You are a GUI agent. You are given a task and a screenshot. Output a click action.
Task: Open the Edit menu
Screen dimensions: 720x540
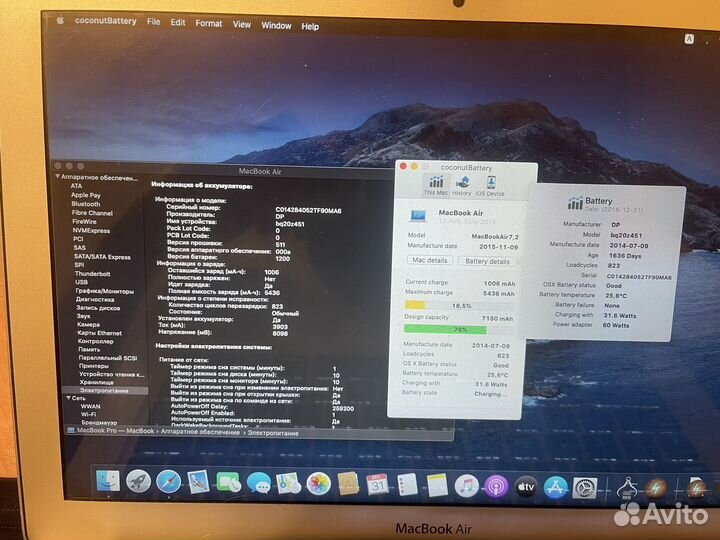[x=178, y=22]
